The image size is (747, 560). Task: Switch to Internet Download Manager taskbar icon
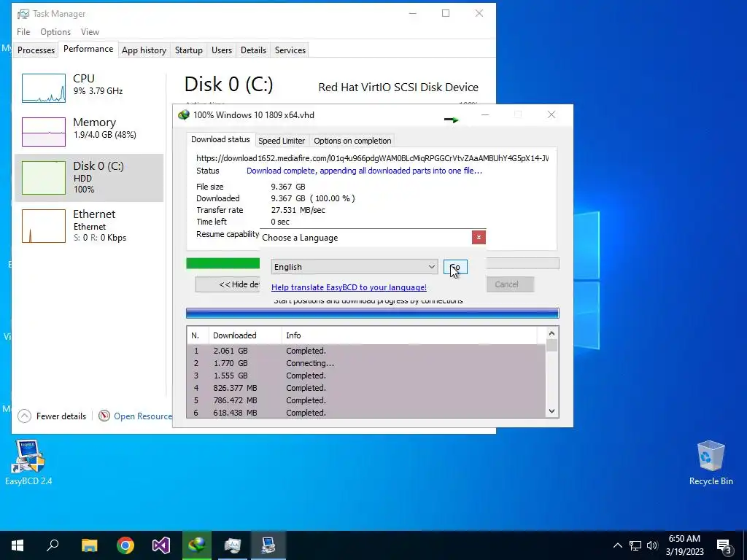(197, 545)
